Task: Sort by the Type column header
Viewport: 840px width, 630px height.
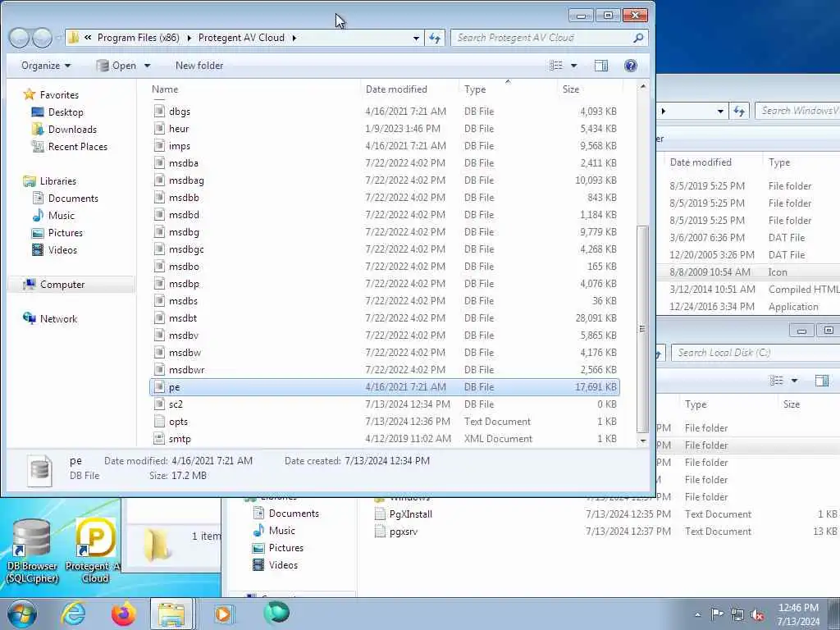Action: pyautogui.click(x=475, y=89)
